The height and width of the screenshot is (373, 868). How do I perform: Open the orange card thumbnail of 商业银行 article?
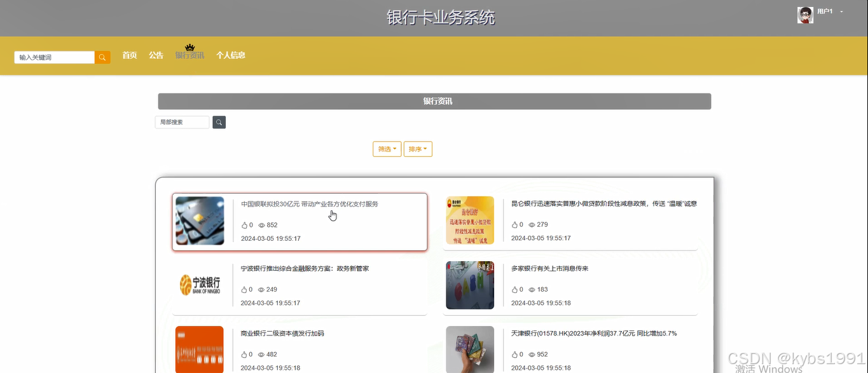[x=200, y=349]
